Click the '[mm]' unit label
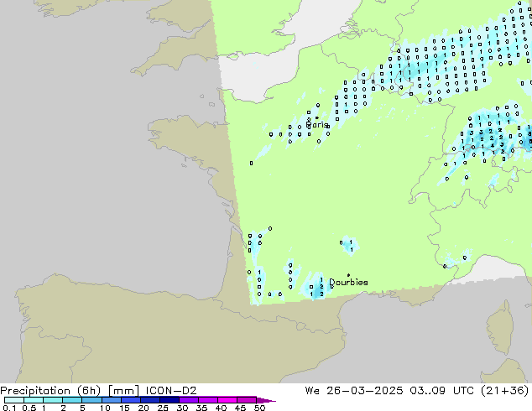 click(x=123, y=391)
